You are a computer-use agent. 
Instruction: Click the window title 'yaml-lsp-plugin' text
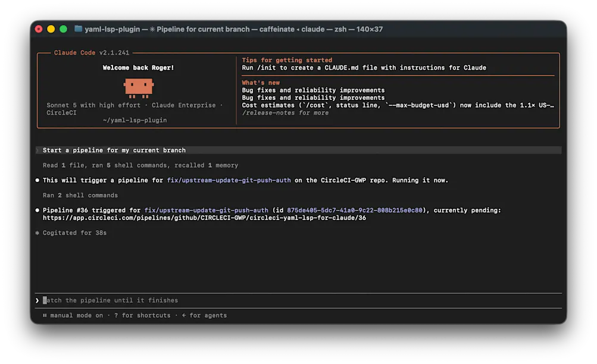tap(112, 29)
